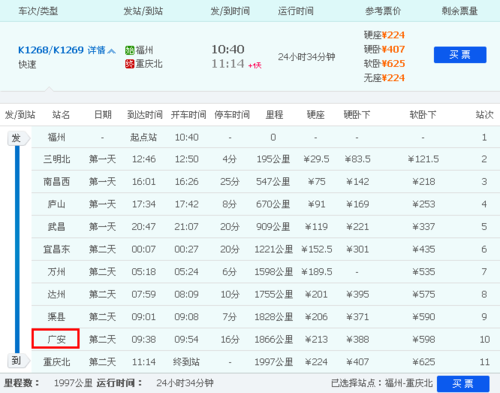The width and height of the screenshot is (500, 393).
Task: Select station 庐山 row name
Action: pyautogui.click(x=56, y=204)
